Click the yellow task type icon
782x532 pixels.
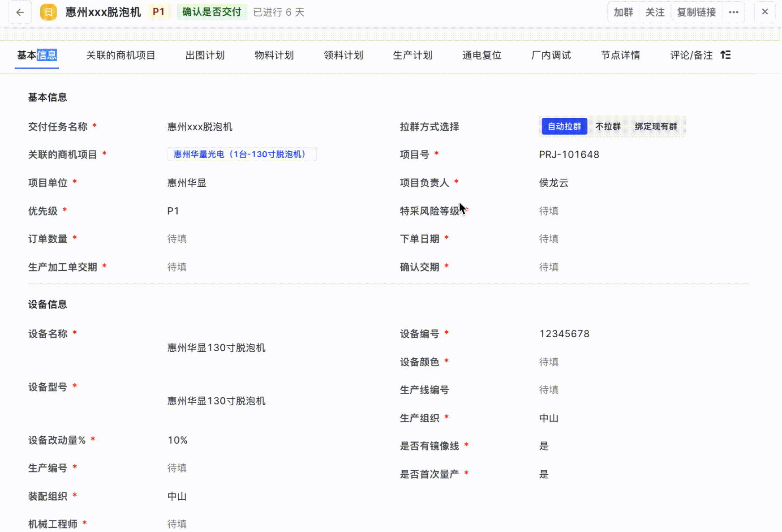(x=48, y=12)
